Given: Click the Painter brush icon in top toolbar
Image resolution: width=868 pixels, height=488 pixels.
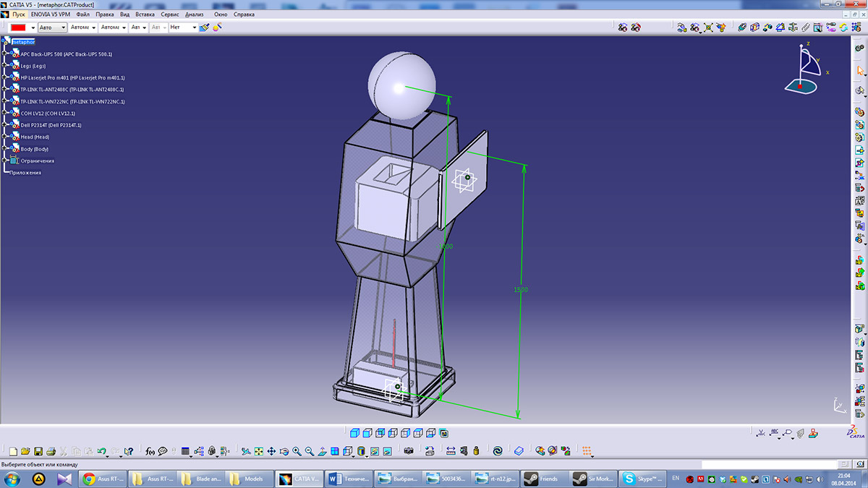Looking at the screenshot, I should click(204, 27).
